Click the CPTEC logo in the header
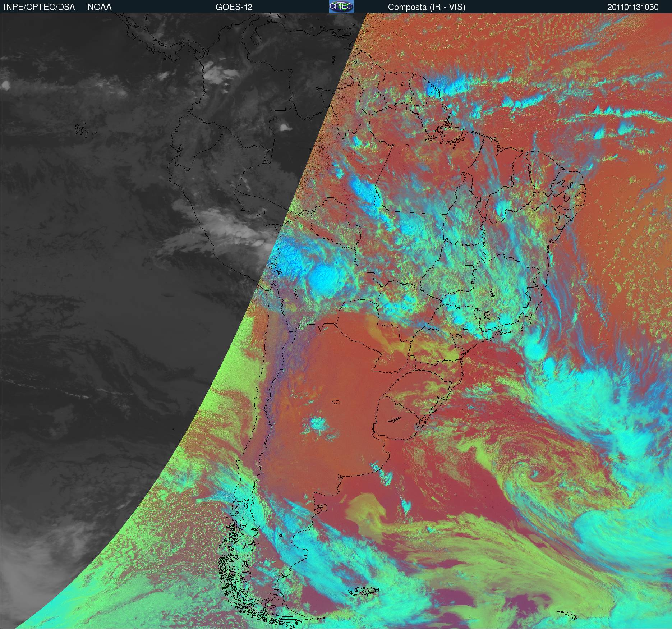This screenshot has width=672, height=629. 341,6
